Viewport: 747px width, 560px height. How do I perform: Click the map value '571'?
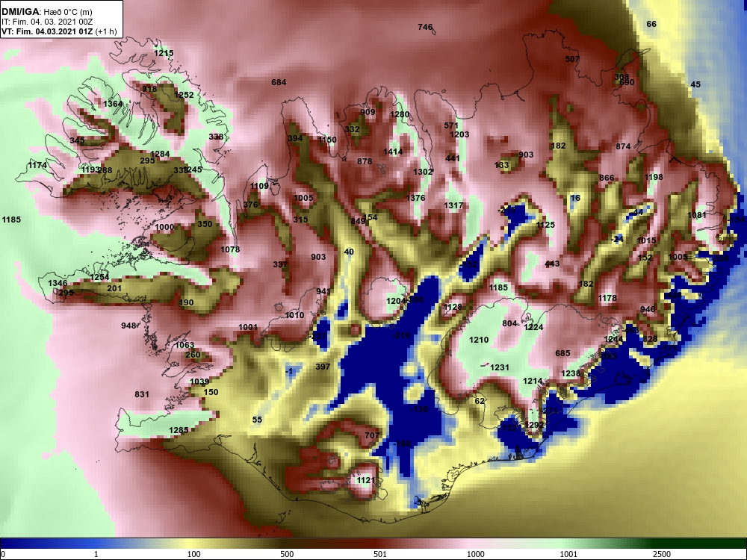tap(451, 125)
